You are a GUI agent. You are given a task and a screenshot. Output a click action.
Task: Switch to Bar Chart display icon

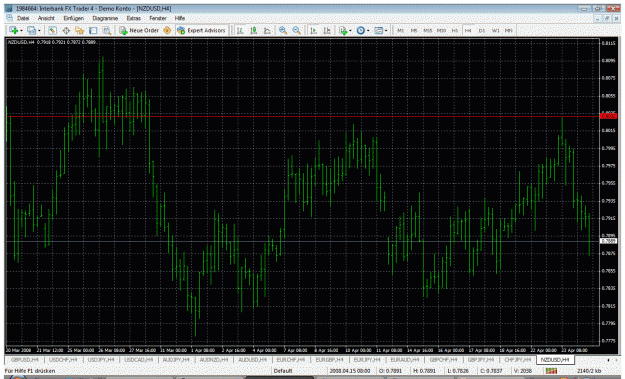pyautogui.click(x=240, y=30)
